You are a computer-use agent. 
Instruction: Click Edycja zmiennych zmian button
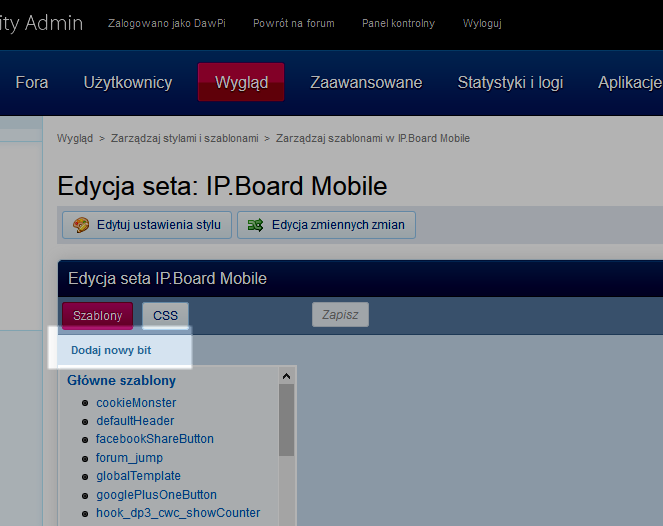326,225
